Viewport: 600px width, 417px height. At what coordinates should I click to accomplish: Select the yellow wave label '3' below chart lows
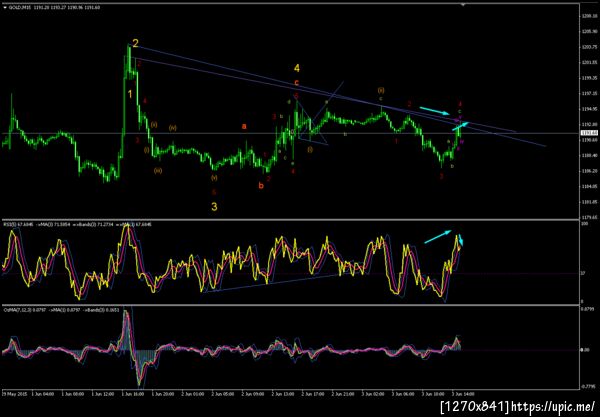214,207
